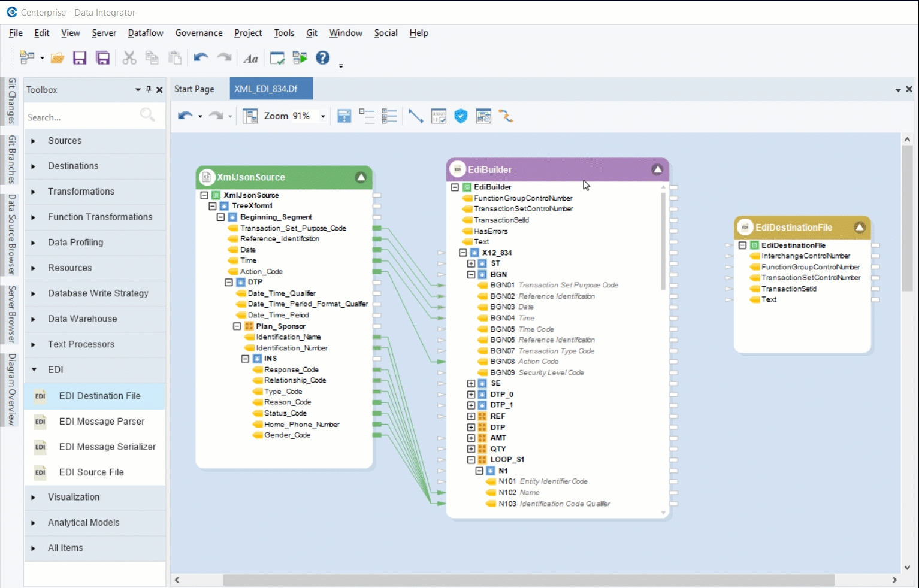Screen dimensions: 919x588
Task: Collapse the BGN node in EdiBuilder
Action: pyautogui.click(x=471, y=275)
